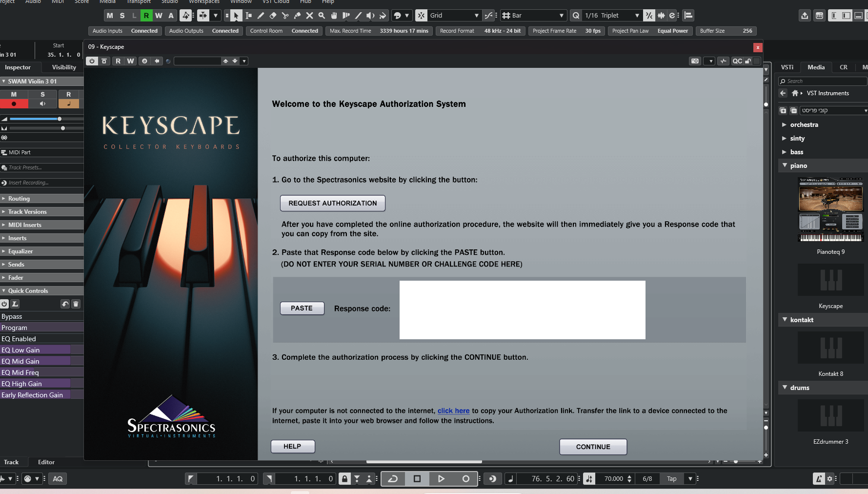Activate the Zoom magnifier tool

click(x=322, y=16)
